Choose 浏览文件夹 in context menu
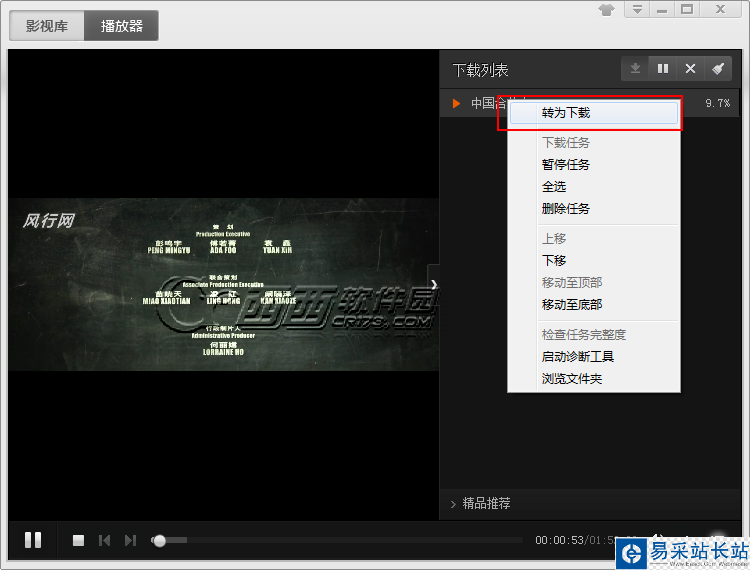 coord(594,379)
